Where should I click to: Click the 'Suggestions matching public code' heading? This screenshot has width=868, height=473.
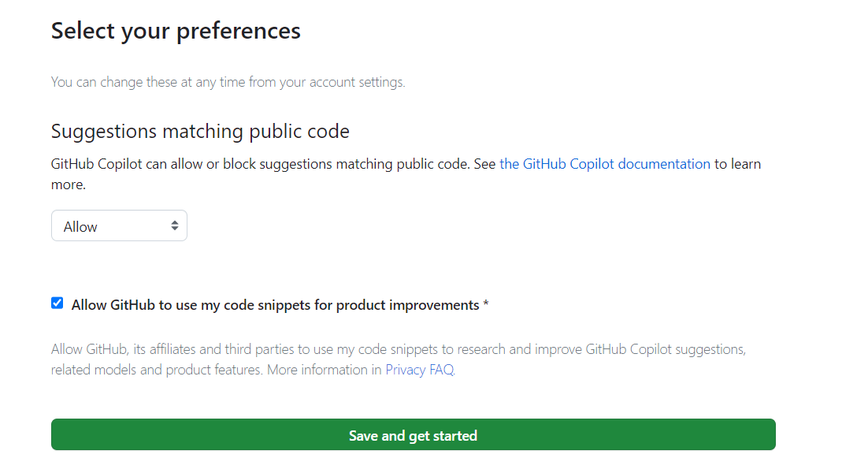(x=200, y=132)
